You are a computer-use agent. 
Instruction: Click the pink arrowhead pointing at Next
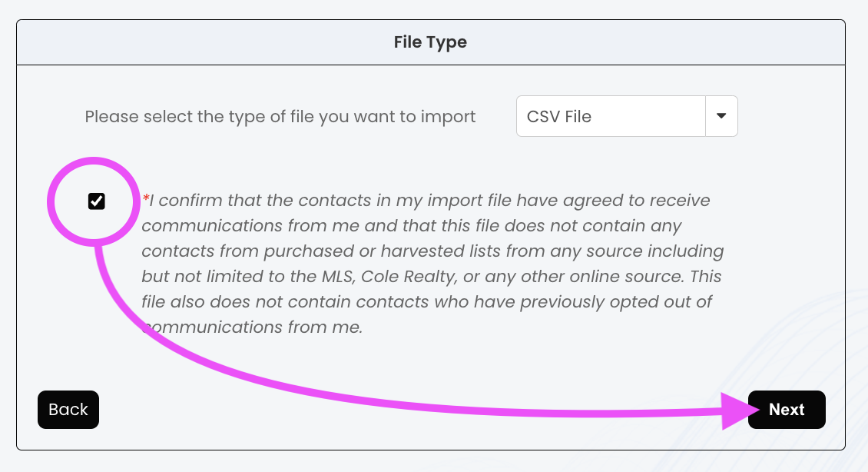(x=736, y=411)
